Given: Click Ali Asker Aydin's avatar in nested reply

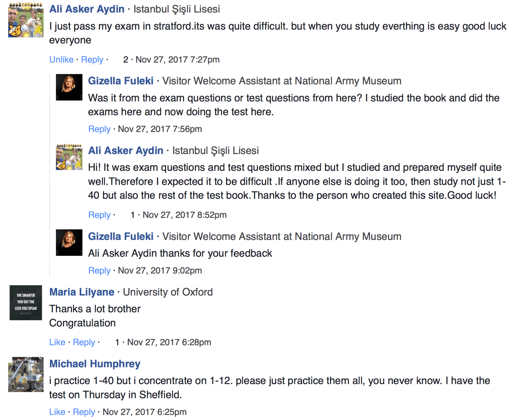Looking at the screenshot, I should point(69,157).
